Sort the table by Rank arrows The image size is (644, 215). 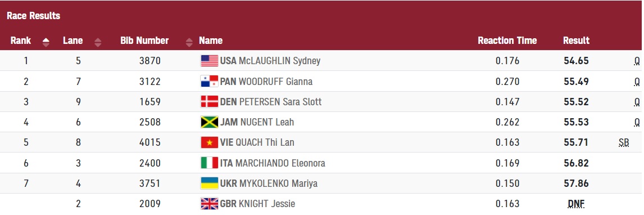pos(46,42)
